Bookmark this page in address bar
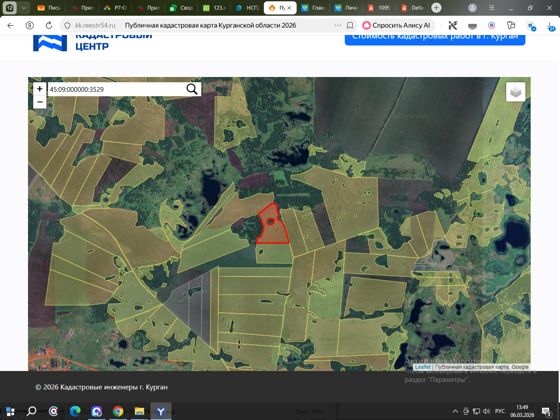The width and height of the screenshot is (560, 420). click(350, 25)
